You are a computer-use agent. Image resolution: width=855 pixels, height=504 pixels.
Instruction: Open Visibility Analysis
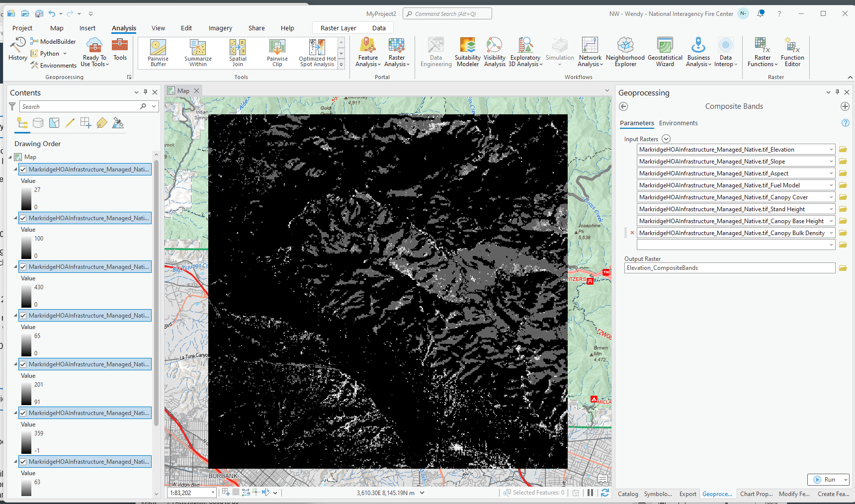(495, 52)
